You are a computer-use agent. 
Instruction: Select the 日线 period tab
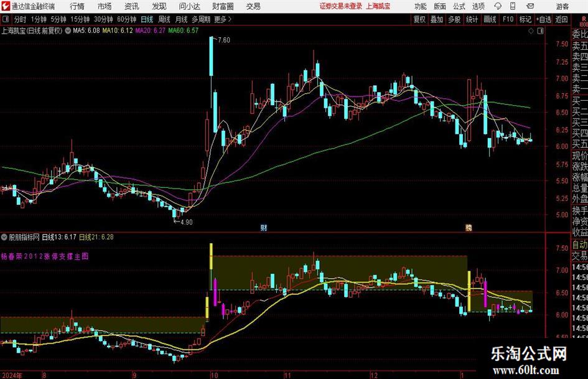[147, 19]
